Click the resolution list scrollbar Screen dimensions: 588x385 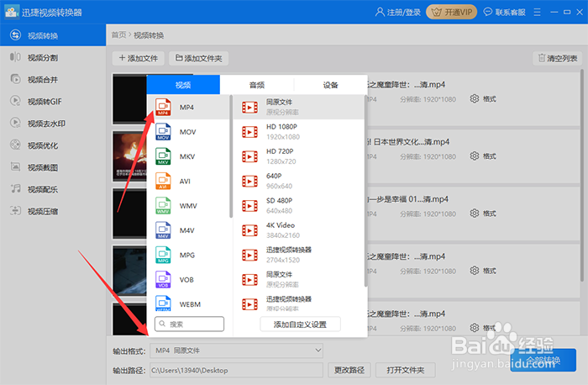click(x=365, y=192)
